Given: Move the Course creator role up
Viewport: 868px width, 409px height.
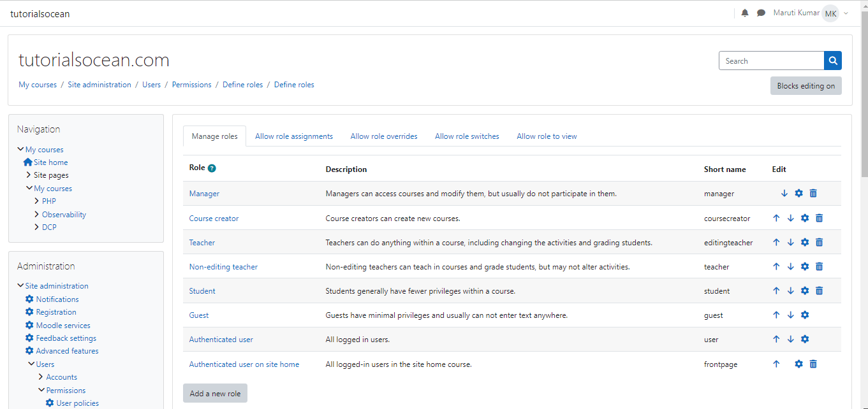Looking at the screenshot, I should tap(776, 217).
